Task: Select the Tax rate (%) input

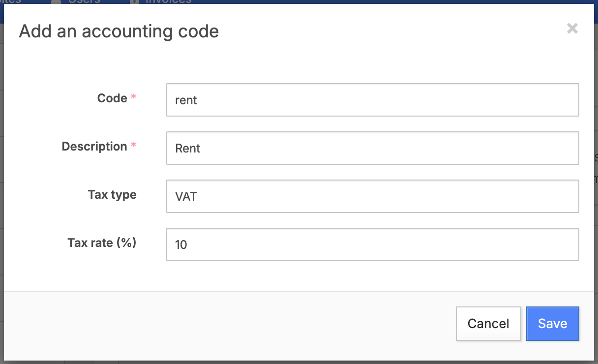Action: (x=372, y=244)
